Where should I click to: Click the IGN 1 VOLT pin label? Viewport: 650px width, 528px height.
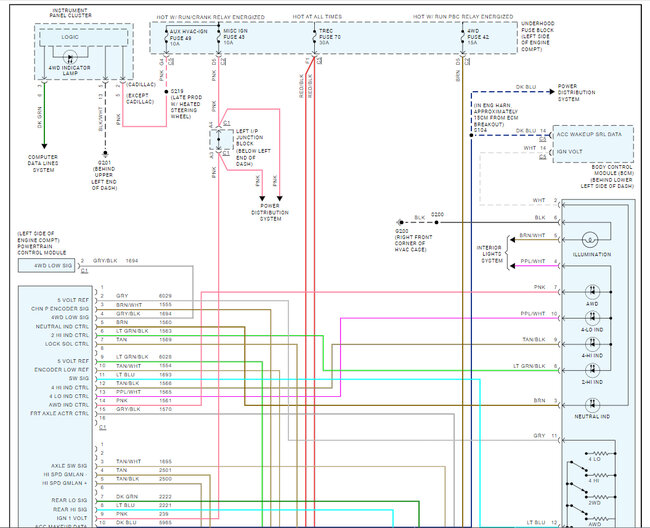click(72, 518)
